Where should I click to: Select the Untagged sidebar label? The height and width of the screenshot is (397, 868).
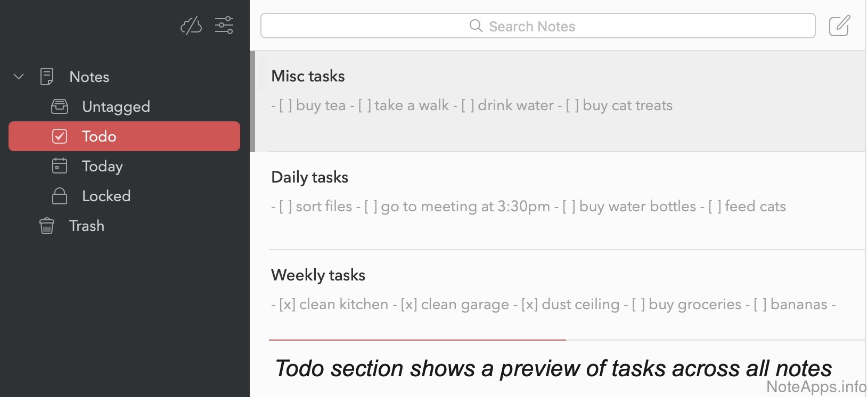(x=116, y=106)
